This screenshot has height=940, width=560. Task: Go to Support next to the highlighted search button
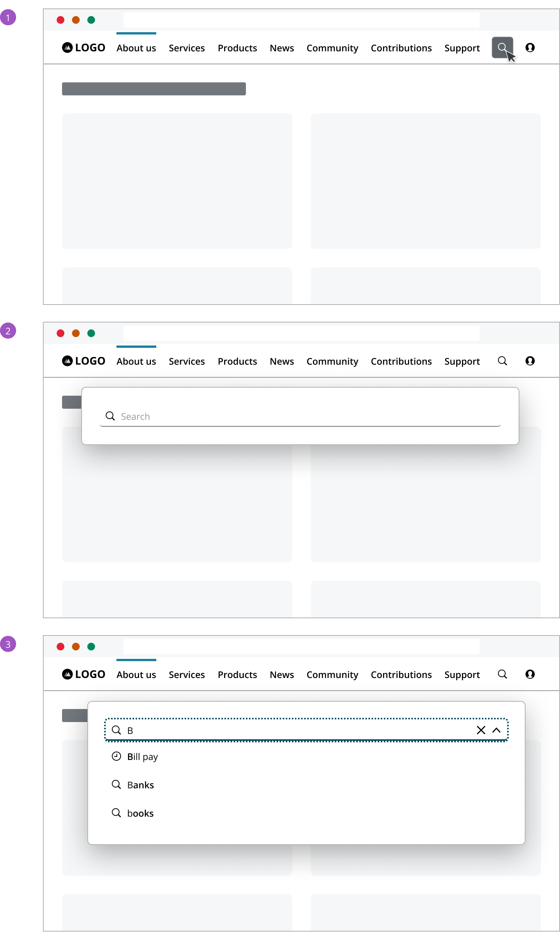point(462,48)
